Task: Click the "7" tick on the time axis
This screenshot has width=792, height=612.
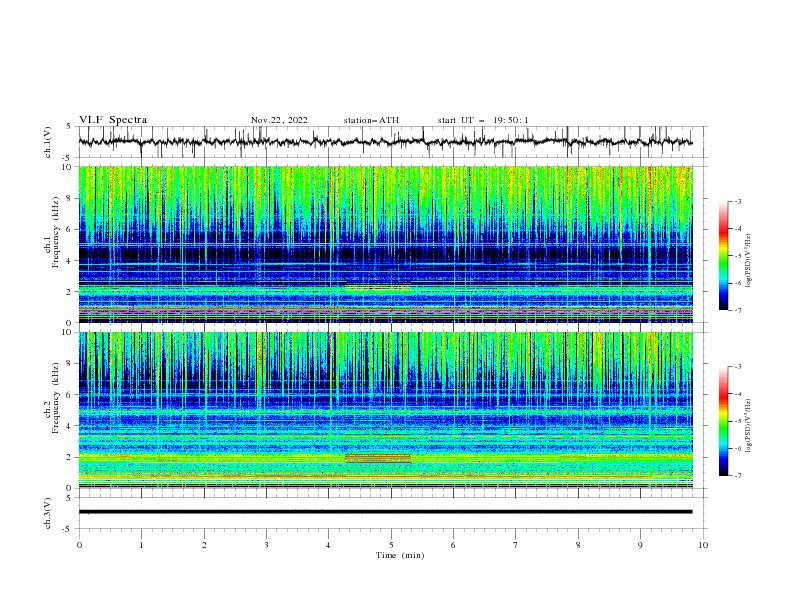Action: (x=516, y=545)
